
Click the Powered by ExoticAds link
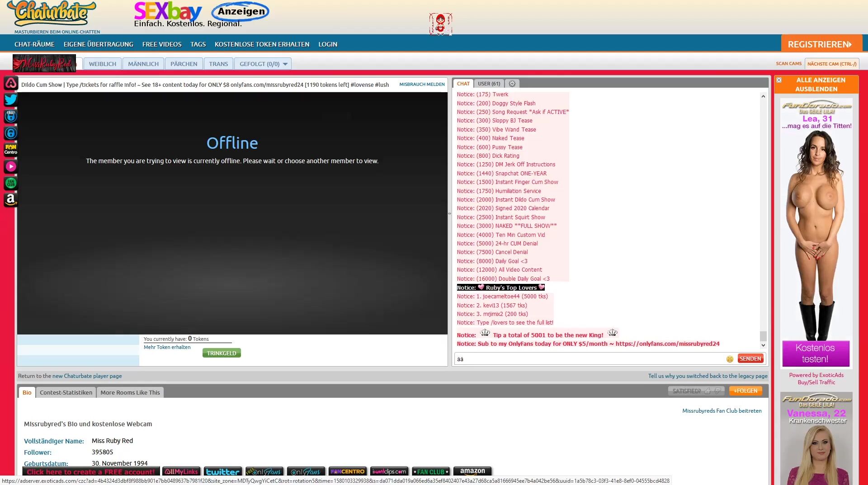tap(816, 375)
